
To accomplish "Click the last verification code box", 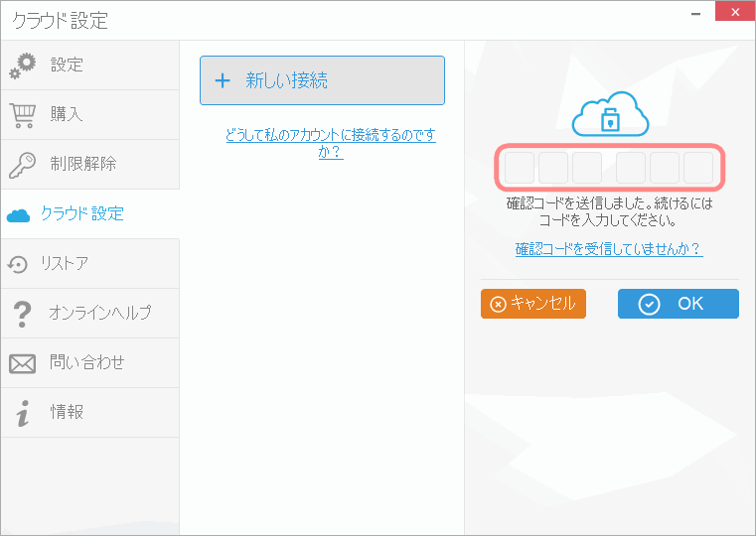I will [698, 168].
